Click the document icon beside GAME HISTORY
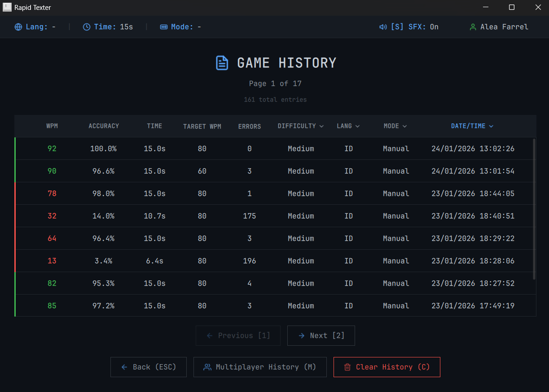Screen dimensions: 549x392 coord(222,63)
